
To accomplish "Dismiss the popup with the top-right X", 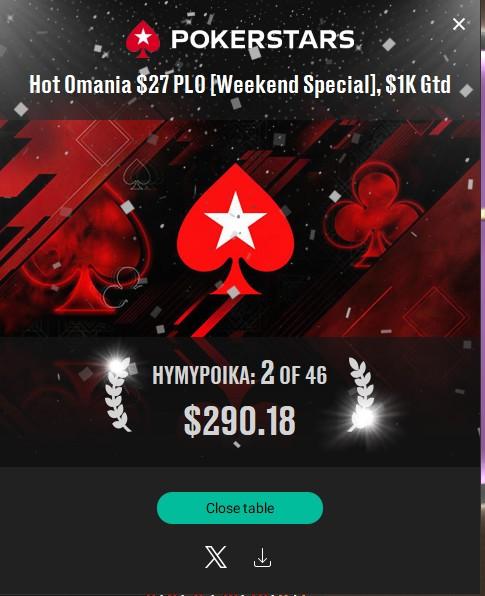I will (x=459, y=24).
